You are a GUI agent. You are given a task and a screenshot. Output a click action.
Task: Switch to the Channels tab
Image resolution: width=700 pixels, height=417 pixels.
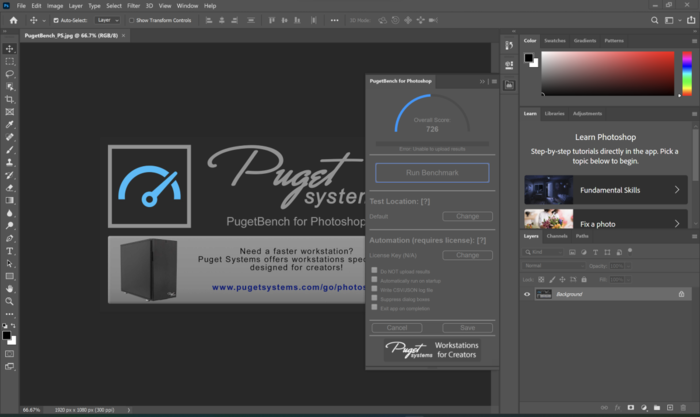(x=557, y=236)
